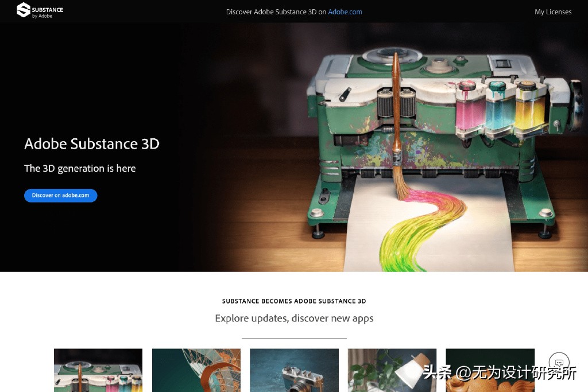Select the hanging lamp thumbnail
588x392 pixels.
[392, 370]
